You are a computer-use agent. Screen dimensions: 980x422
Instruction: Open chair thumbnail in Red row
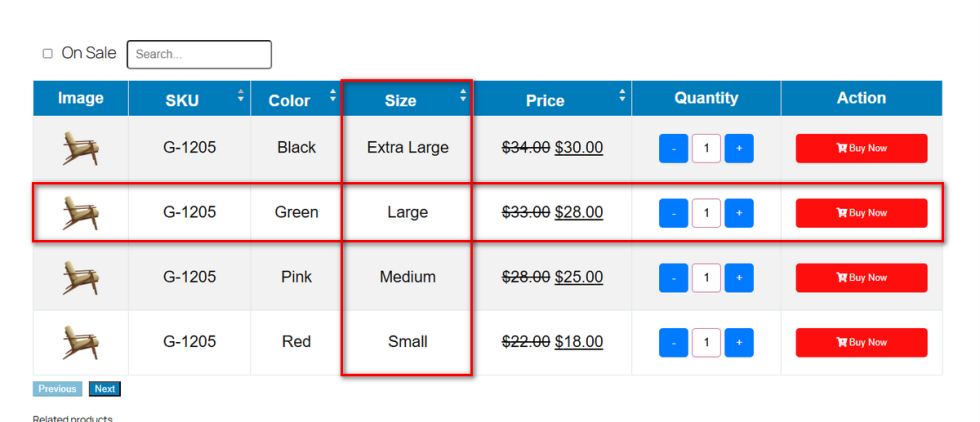[x=80, y=342]
